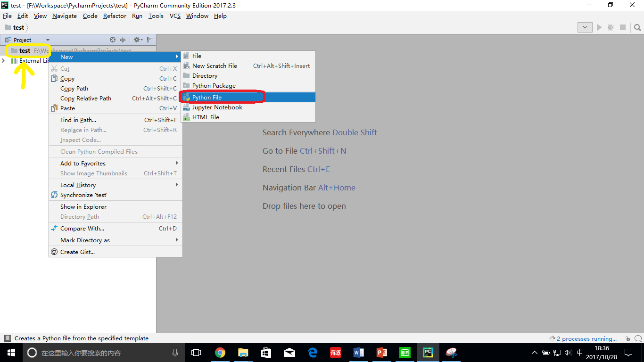The image size is (644, 362).
Task: Select the test project root folder
Action: point(25,50)
